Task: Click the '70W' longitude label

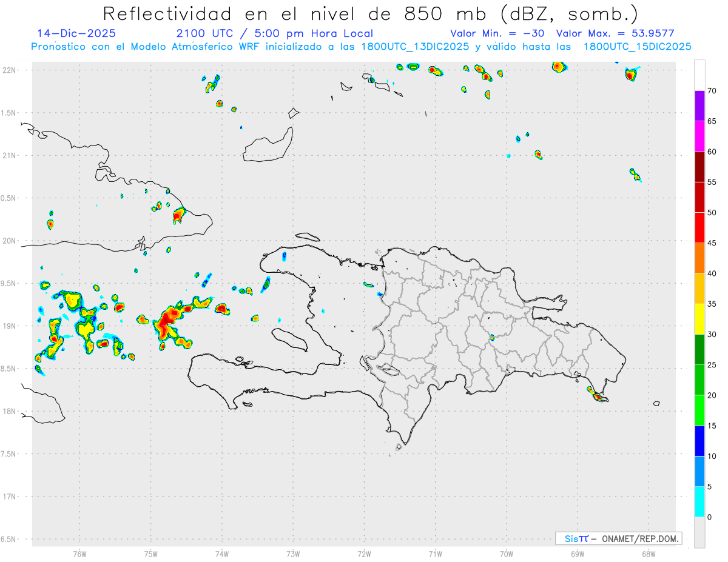Action: (x=507, y=554)
